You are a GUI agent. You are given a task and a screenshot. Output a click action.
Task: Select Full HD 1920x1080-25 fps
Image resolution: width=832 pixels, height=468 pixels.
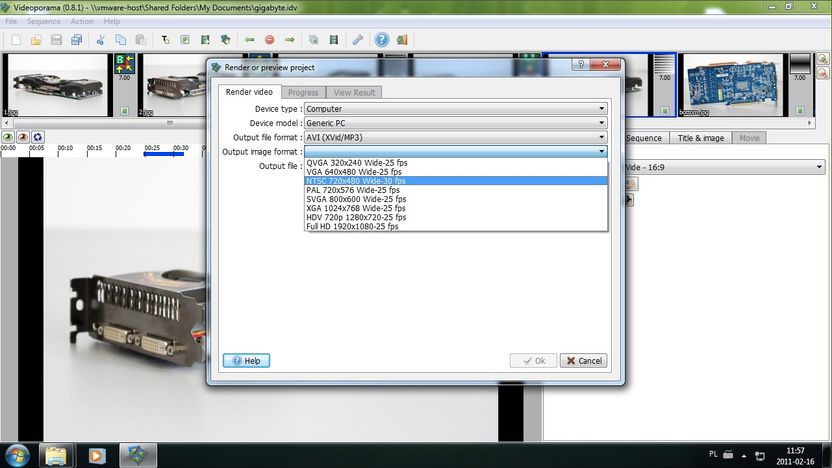tap(456, 226)
